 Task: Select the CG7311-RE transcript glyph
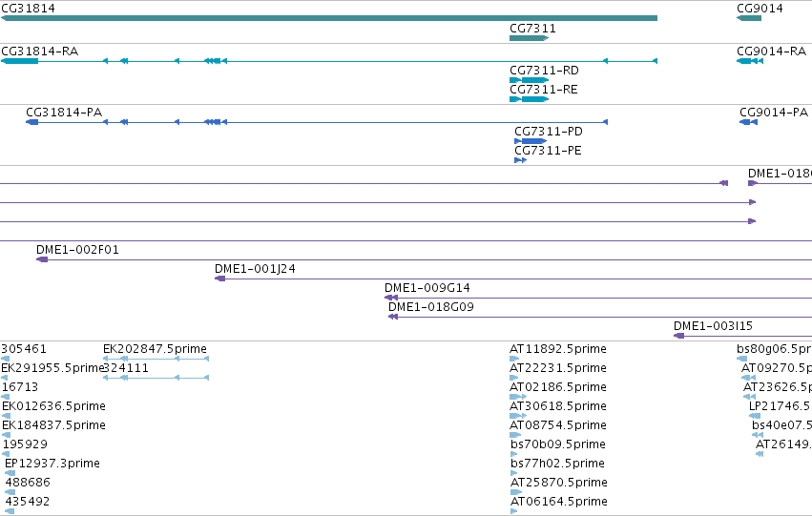point(530,99)
